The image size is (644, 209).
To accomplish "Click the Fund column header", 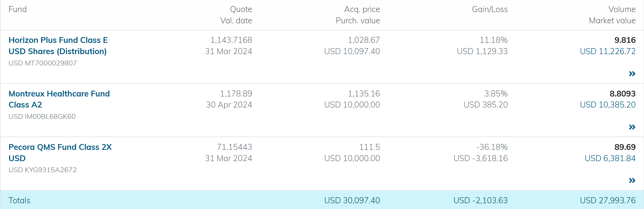I will tap(18, 9).
